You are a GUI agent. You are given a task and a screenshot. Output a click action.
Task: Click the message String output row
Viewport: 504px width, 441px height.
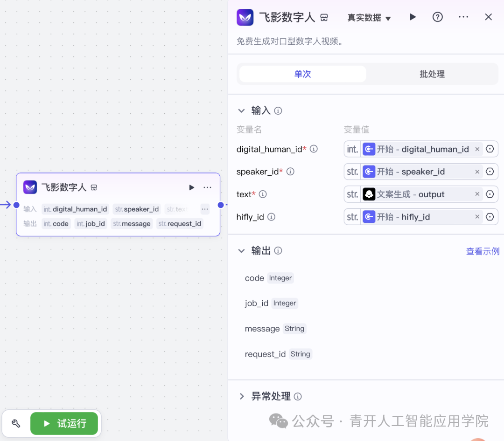(x=275, y=329)
